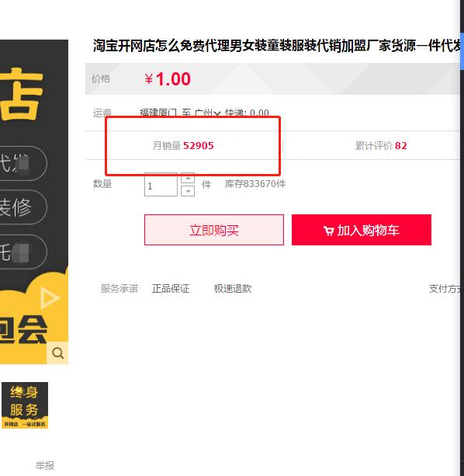Click the 极速退款 service promise
This screenshot has width=464, height=476.
coord(233,288)
